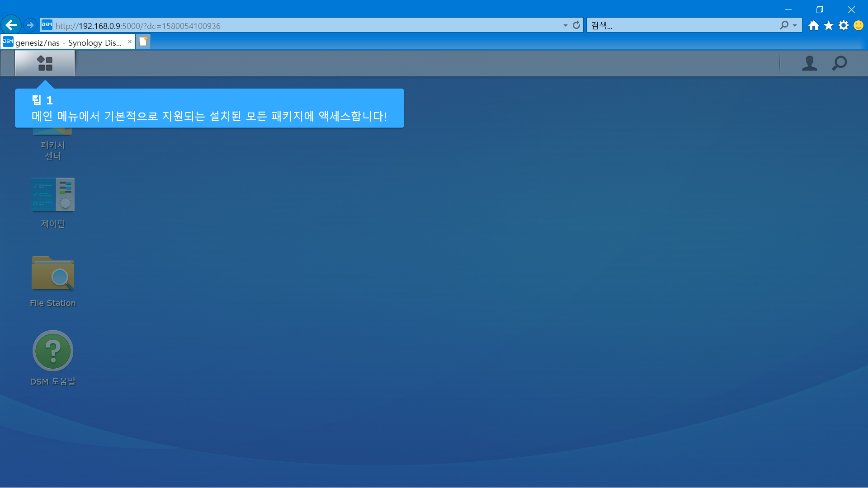Click the 검색 search input box
868x488 pixels.
click(x=683, y=26)
